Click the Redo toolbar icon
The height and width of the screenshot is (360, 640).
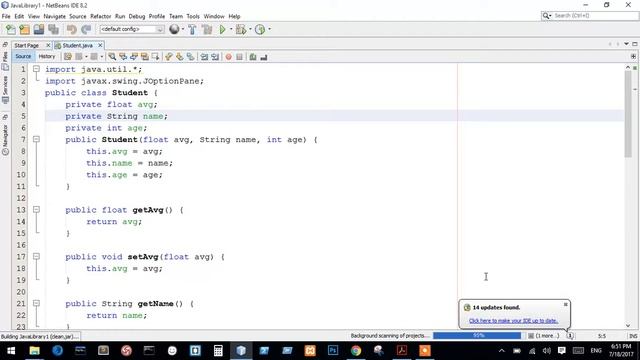click(x=86, y=29)
